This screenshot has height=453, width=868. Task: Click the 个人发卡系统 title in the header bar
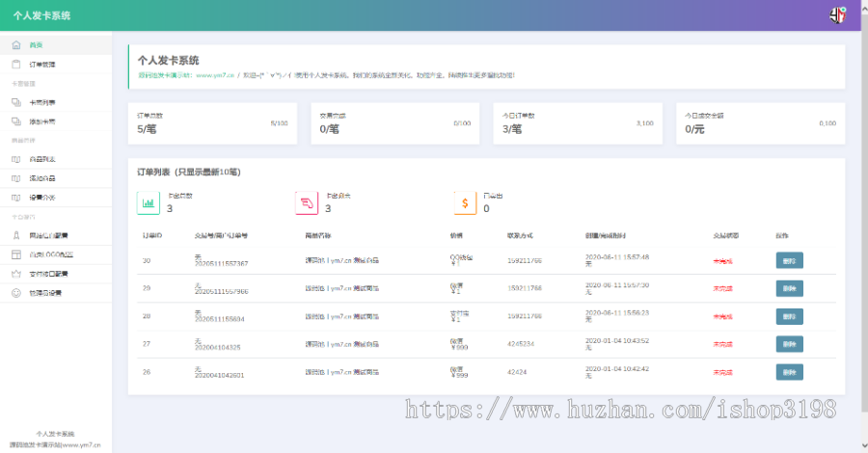coord(42,15)
